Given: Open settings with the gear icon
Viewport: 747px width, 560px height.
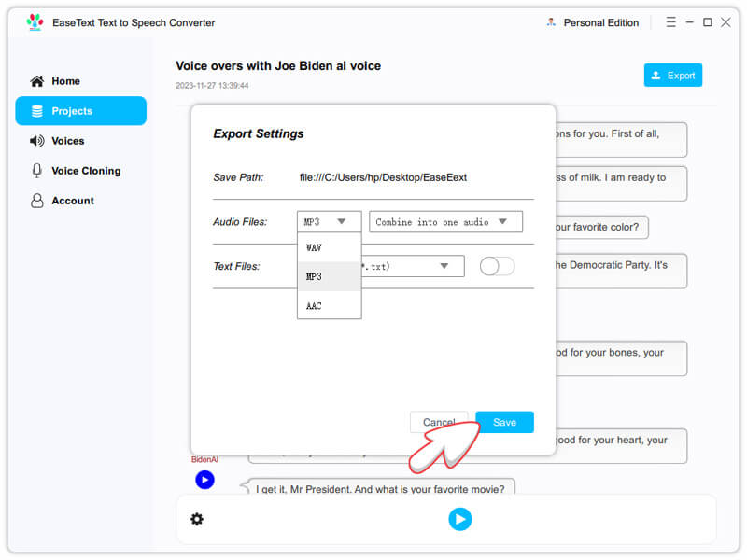Looking at the screenshot, I should pos(197,519).
